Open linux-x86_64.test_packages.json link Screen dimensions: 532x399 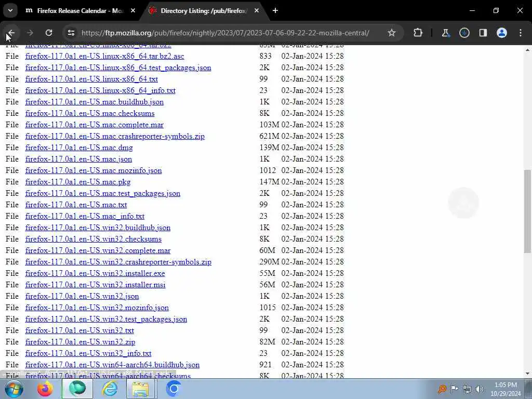[x=118, y=68]
